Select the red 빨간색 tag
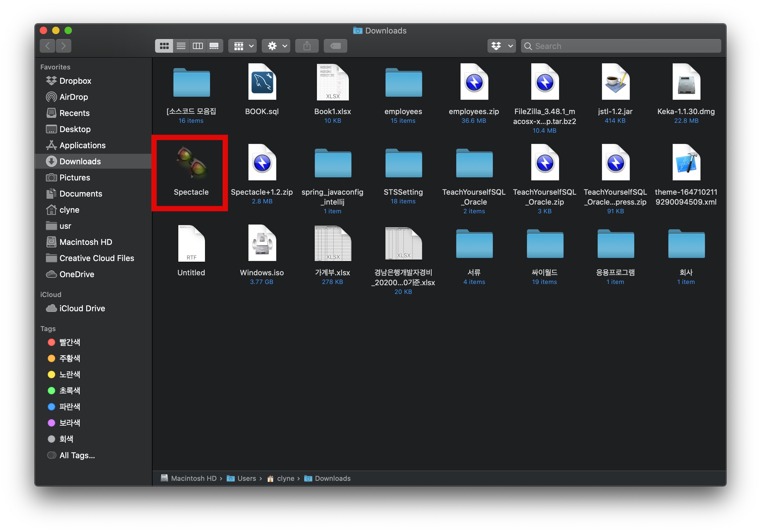761x532 pixels. (x=69, y=342)
